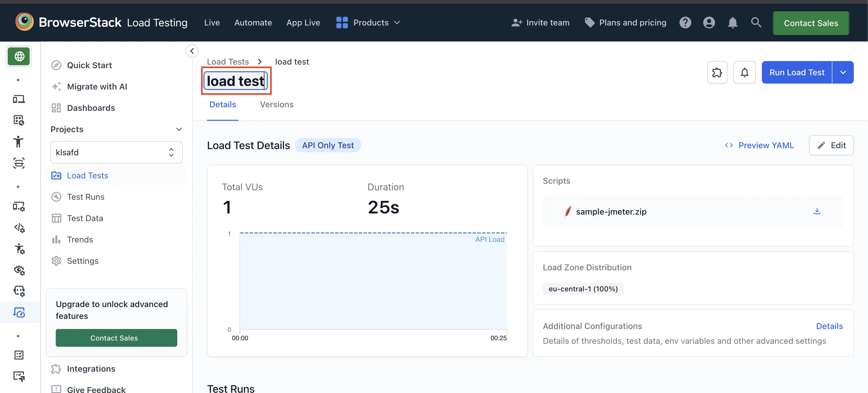
Task: Click the scan capture icon in left rail
Action: 19,163
